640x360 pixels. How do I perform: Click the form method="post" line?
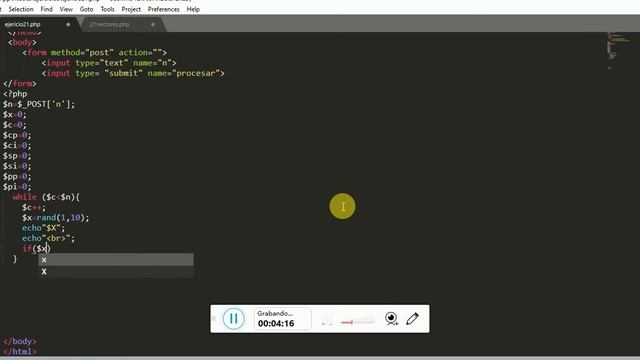click(x=95, y=52)
